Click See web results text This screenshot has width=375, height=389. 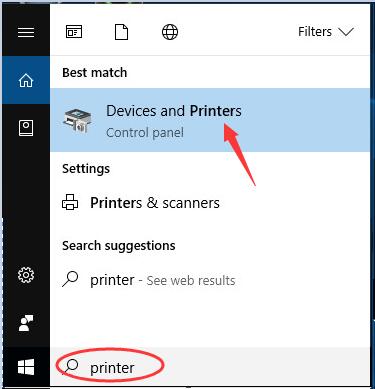[191, 281]
